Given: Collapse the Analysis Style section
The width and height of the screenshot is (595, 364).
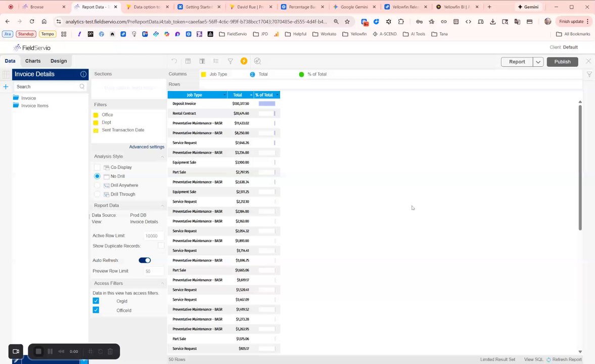Looking at the screenshot, I should coord(162,156).
